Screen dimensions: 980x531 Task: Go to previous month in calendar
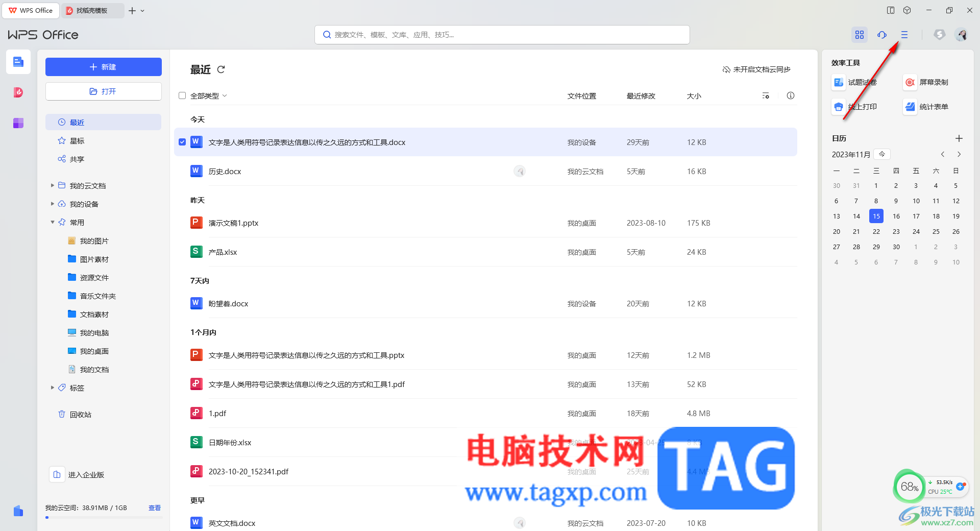click(x=943, y=154)
